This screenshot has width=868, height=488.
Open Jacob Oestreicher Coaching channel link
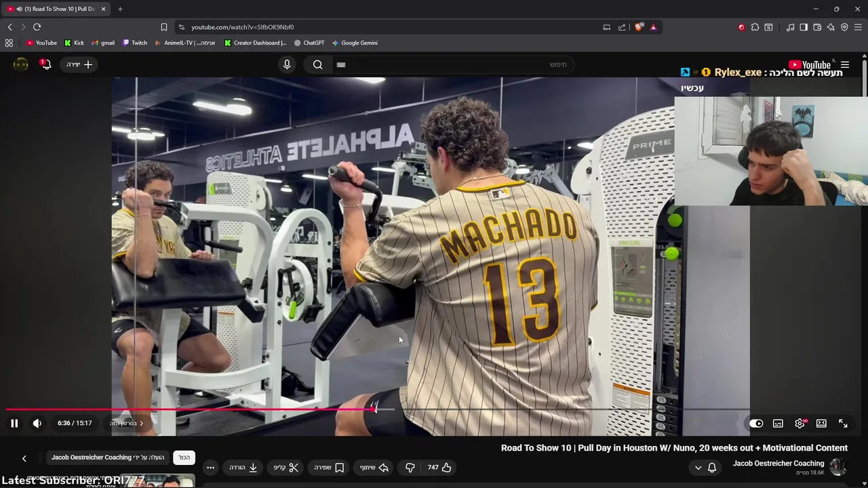click(778, 464)
